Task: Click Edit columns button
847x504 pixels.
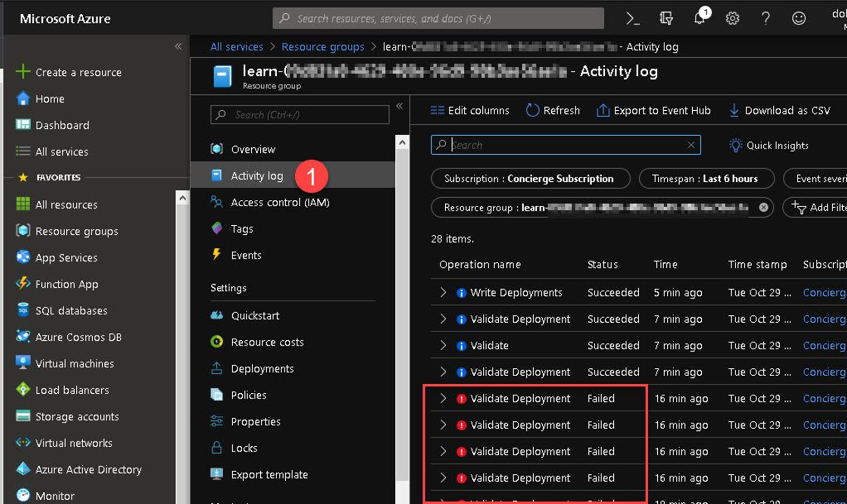Action: (470, 110)
